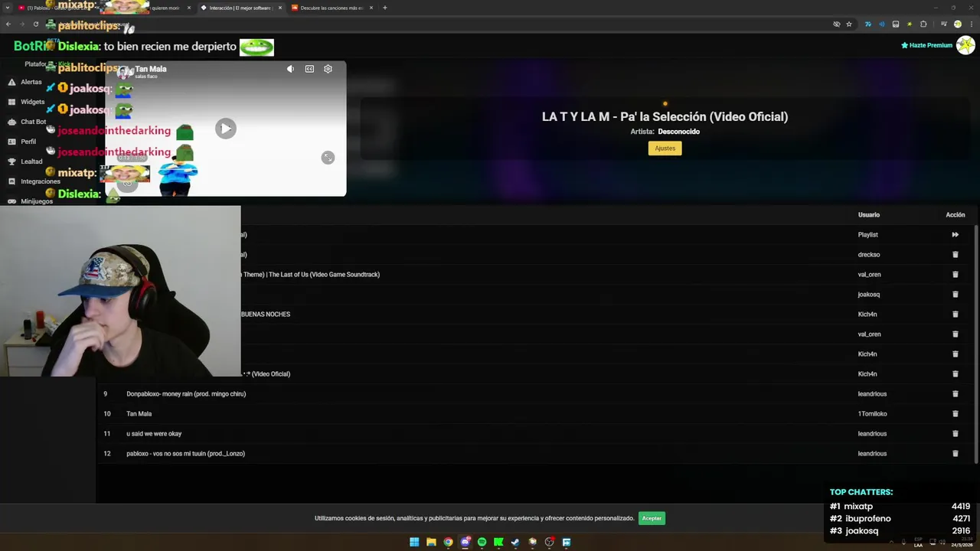Open the star profile avatar menu
Image resolution: width=980 pixels, height=551 pixels.
965,45
